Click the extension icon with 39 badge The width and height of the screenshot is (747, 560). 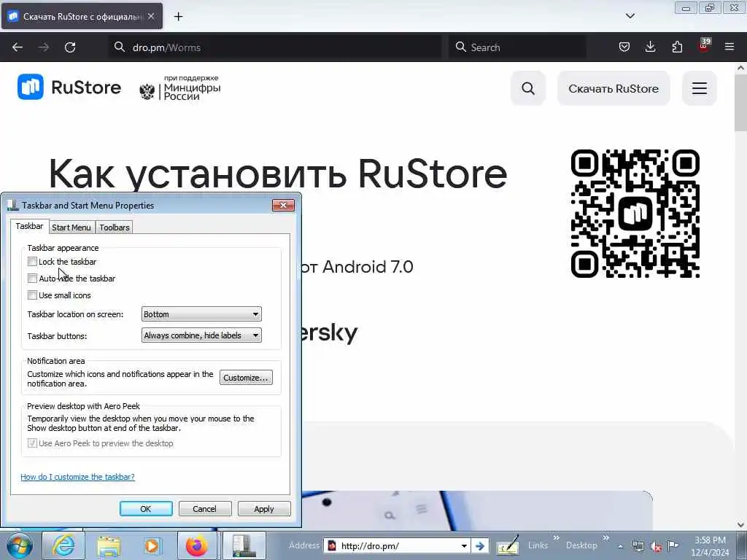coord(704,46)
